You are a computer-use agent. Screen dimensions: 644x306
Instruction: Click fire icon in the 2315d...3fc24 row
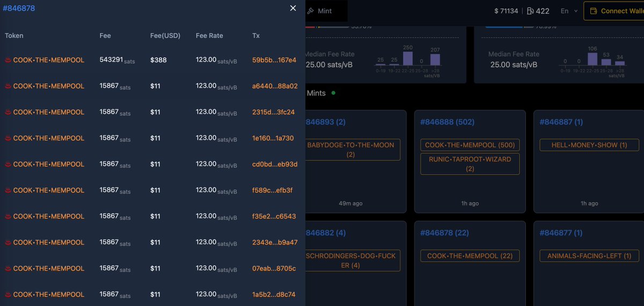click(8, 112)
